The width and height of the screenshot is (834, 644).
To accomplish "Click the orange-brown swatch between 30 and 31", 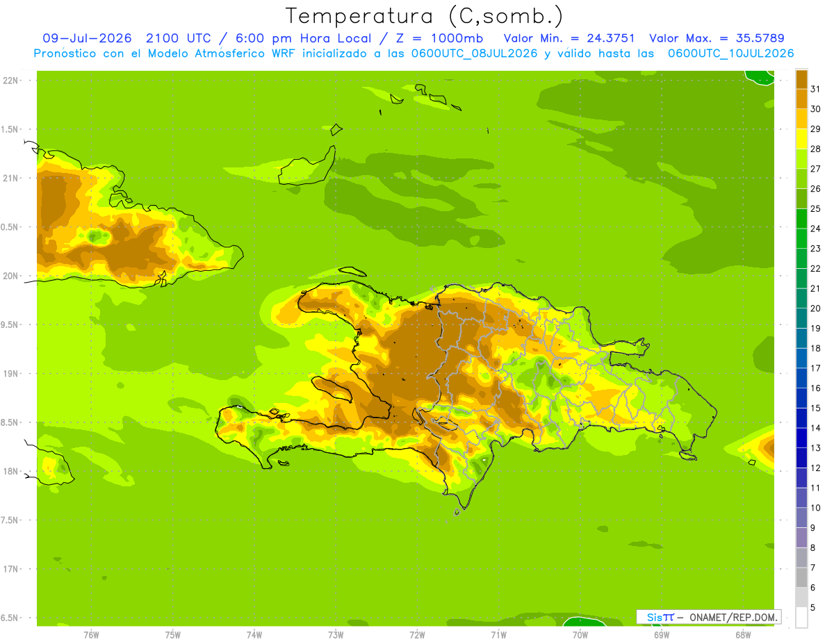I will point(801,99).
